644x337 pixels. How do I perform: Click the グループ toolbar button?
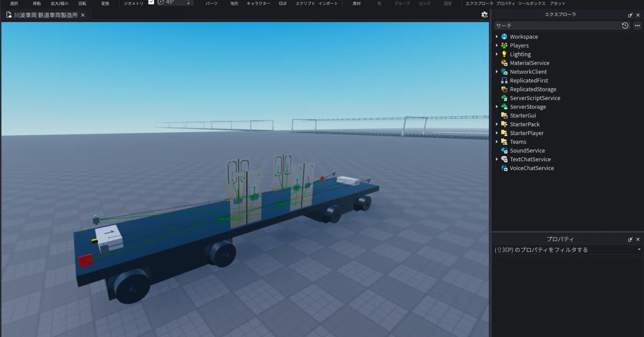(402, 3)
